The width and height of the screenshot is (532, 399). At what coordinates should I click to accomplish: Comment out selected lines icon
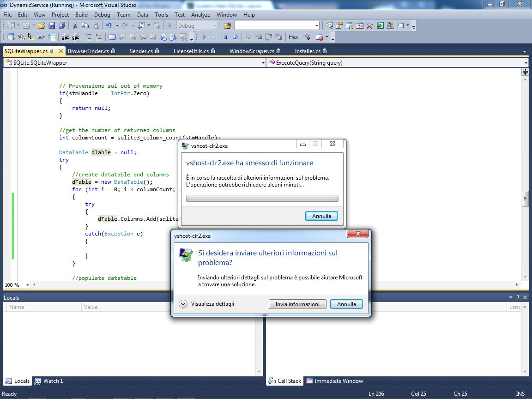[x=89, y=37]
